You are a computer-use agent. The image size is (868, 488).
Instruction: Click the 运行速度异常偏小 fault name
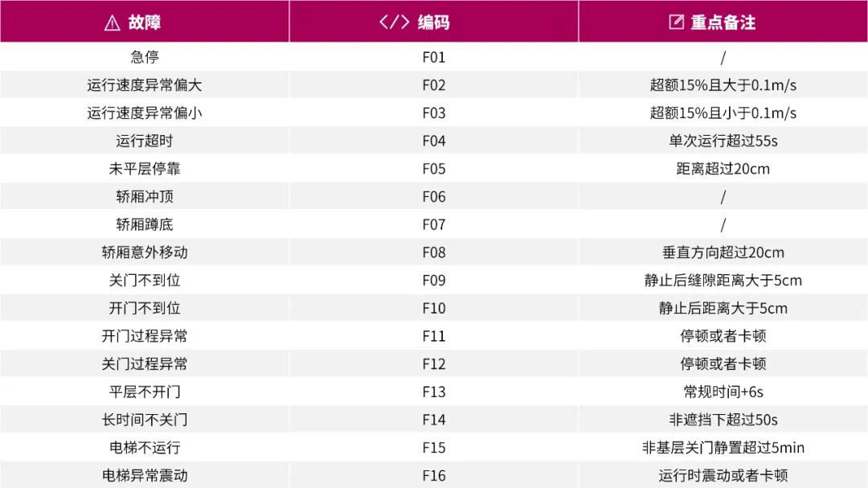[x=145, y=113]
